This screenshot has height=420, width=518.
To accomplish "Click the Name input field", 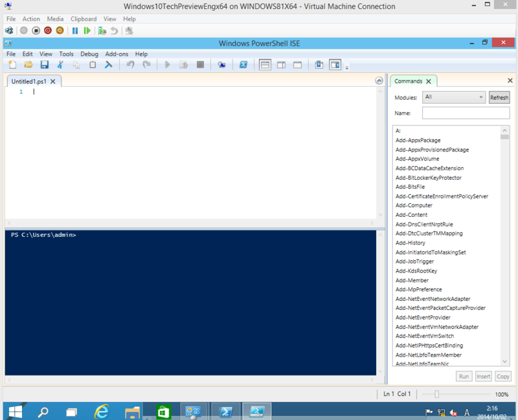I will [x=466, y=113].
